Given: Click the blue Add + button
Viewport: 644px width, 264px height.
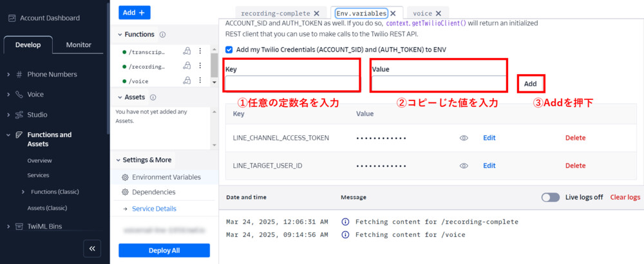Looking at the screenshot, I should tap(135, 13).
